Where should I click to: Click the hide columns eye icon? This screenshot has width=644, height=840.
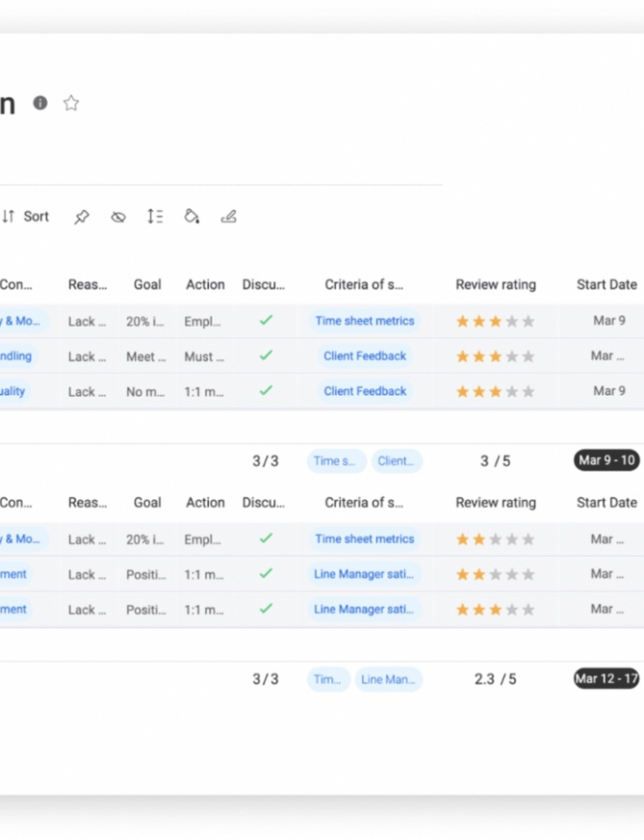coord(119,217)
